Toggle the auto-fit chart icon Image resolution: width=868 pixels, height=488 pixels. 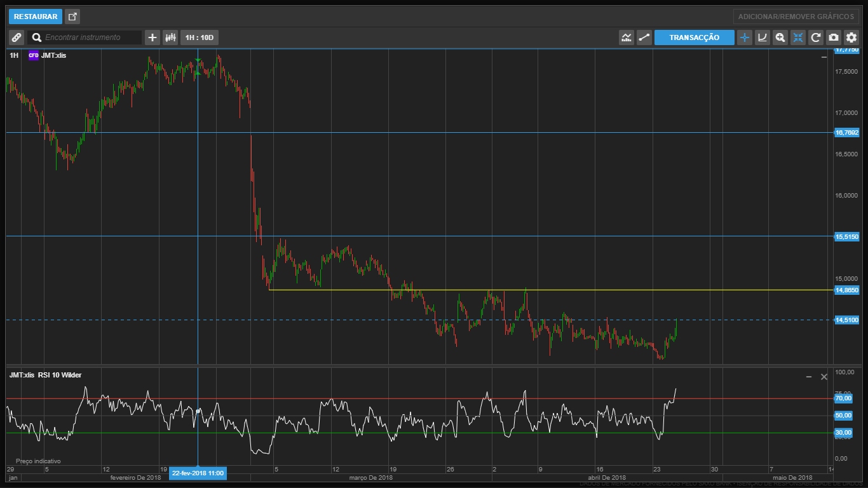pos(798,37)
